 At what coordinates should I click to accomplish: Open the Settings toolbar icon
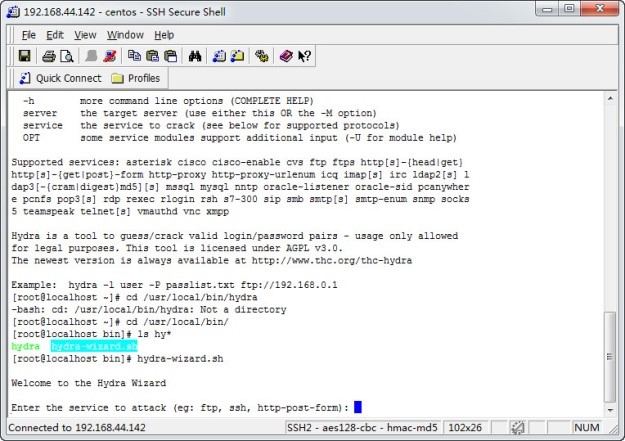click(x=262, y=56)
